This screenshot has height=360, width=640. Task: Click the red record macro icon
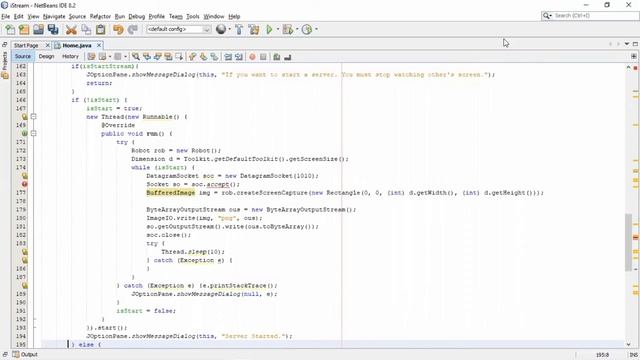[252, 57]
